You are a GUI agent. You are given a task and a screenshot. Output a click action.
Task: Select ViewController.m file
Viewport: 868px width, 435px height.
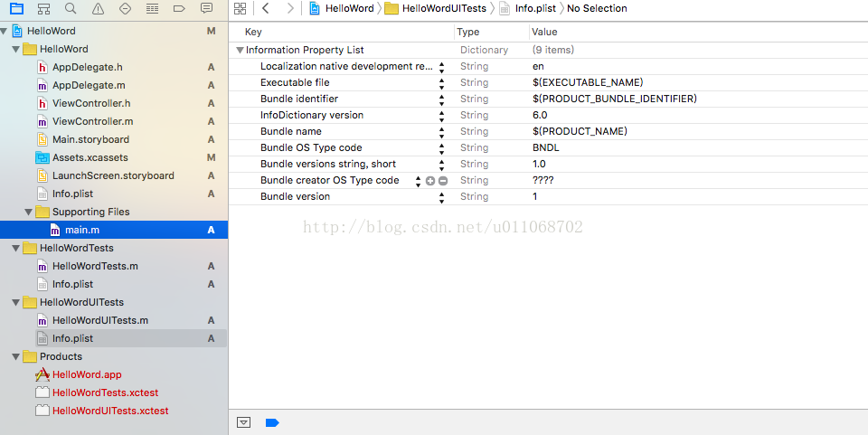point(92,121)
